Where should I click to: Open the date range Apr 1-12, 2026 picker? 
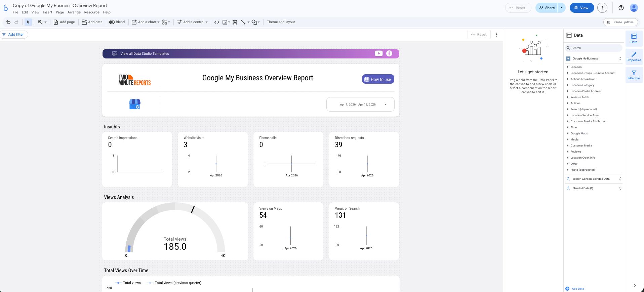coord(360,105)
